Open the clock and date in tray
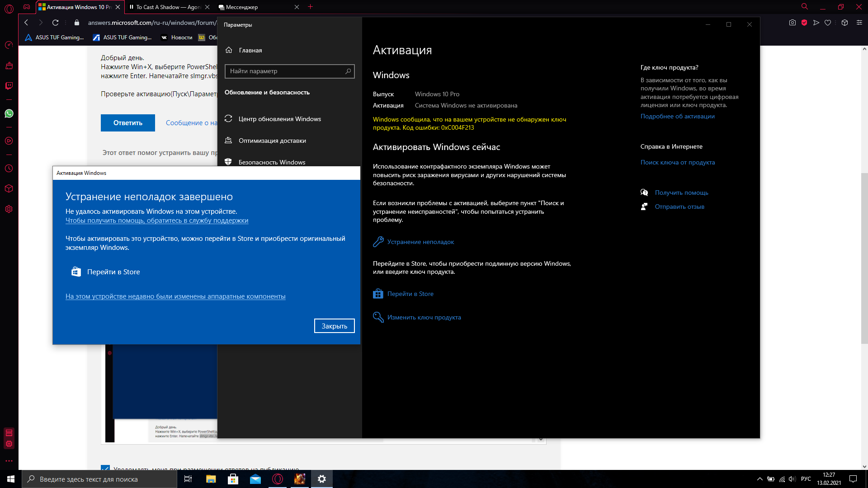 point(829,479)
